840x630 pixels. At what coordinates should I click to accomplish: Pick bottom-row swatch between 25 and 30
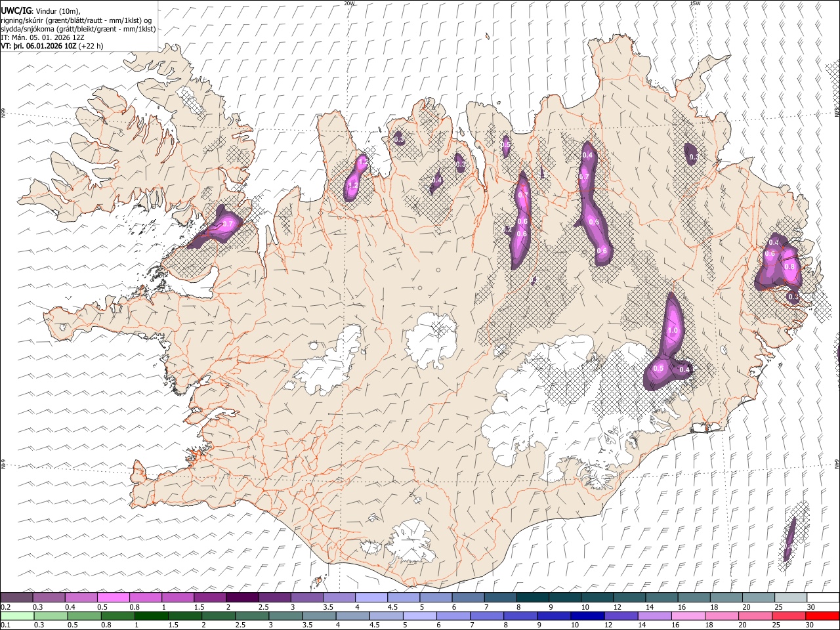click(x=789, y=616)
